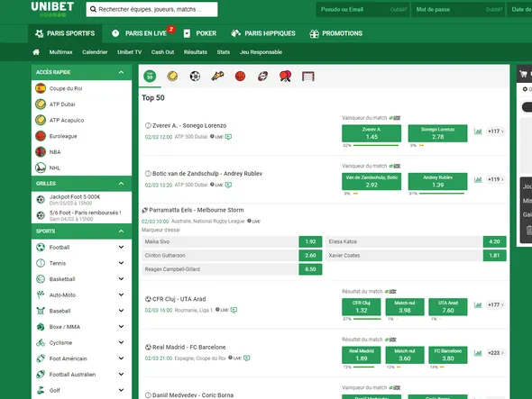Select the rugby ball sport filter icon
The image size is (532, 399).
click(x=262, y=77)
